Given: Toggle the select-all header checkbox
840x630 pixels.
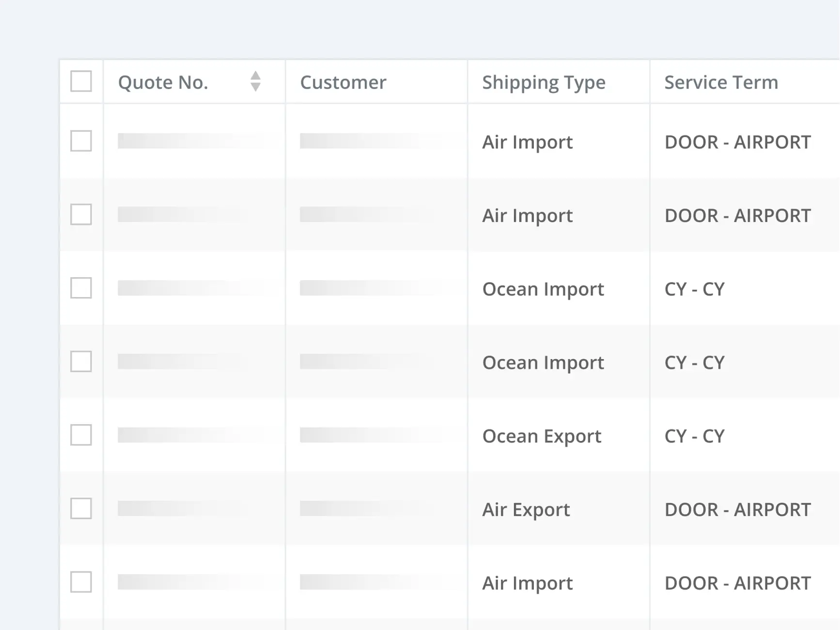Looking at the screenshot, I should (x=81, y=81).
